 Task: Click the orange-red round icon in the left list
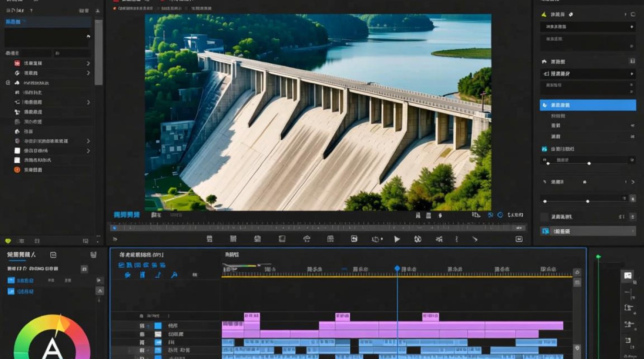coord(17,169)
